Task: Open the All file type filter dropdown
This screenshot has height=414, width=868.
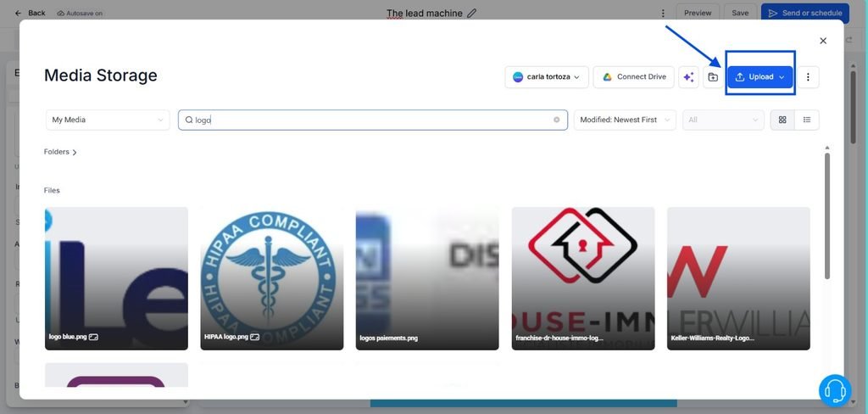Action: coord(722,120)
